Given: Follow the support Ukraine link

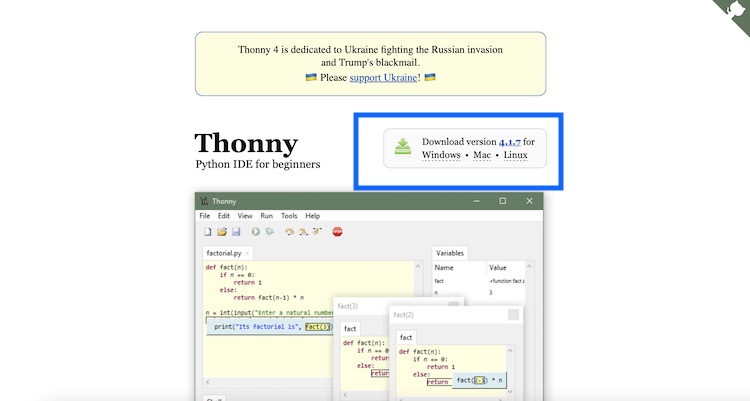Looking at the screenshot, I should 383,78.
